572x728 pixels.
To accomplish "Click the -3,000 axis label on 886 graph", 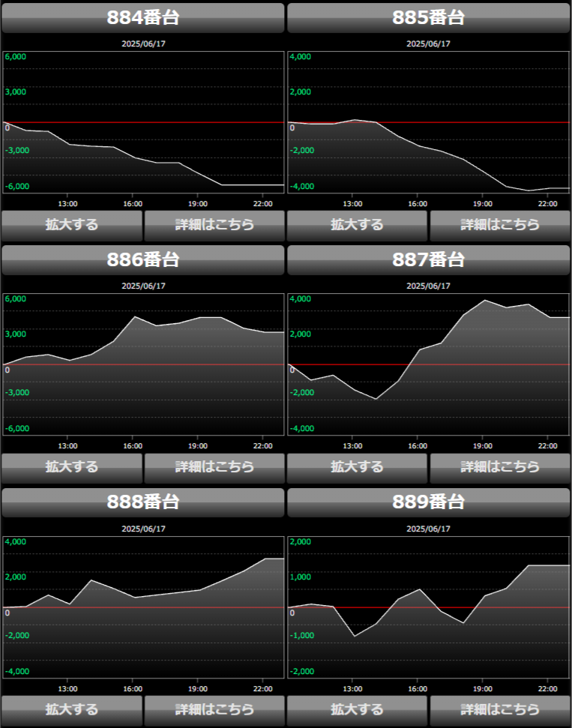I will (x=17, y=392).
